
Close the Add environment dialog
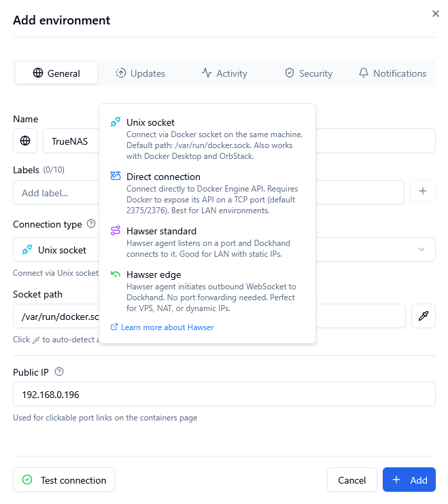[436, 14]
